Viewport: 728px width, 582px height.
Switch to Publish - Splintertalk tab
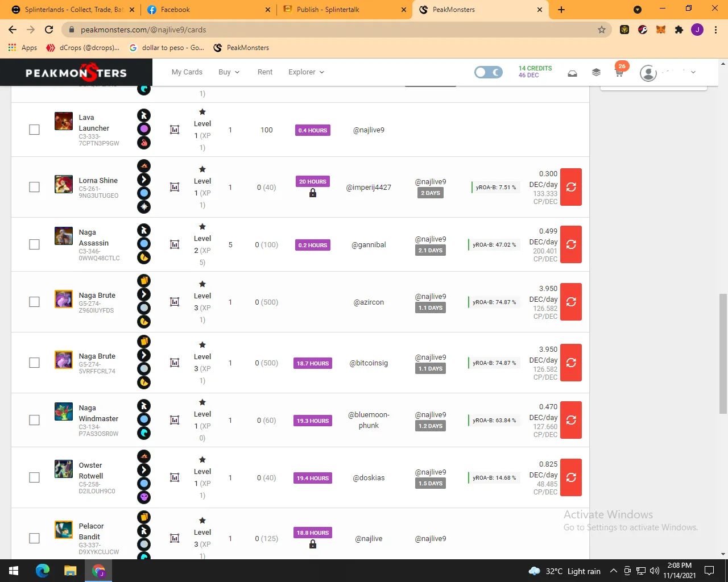click(345, 10)
